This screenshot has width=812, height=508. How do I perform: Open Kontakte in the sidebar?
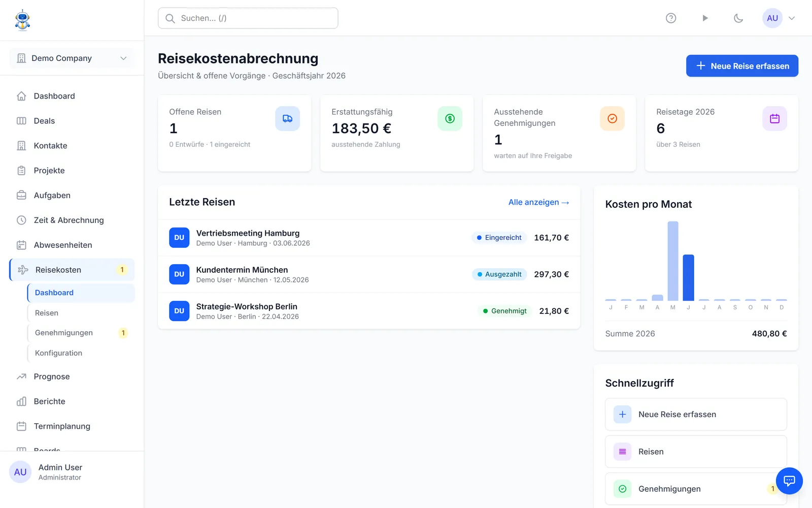72,146
